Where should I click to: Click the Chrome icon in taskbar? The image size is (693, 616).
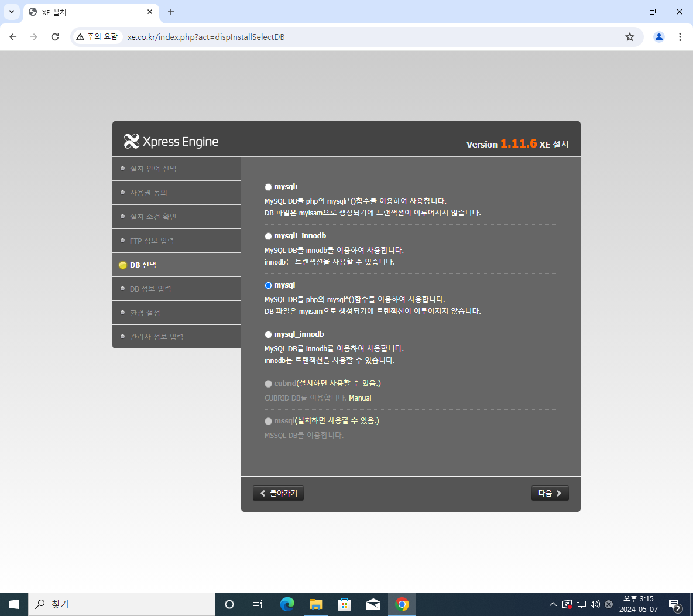click(402, 604)
